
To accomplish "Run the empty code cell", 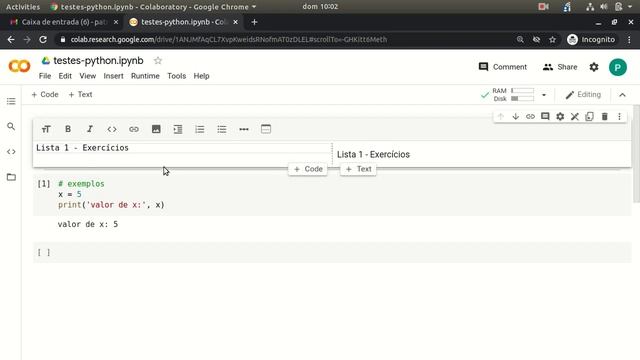I will [x=44, y=253].
